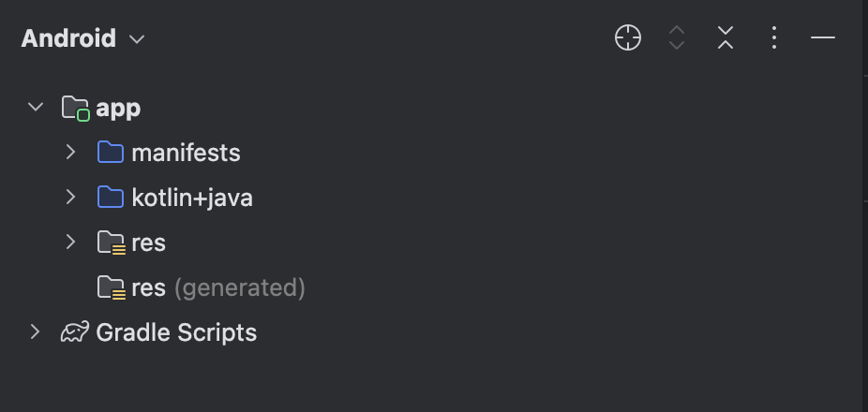Click the Select Opened File crosshair icon
This screenshot has width=868, height=412.
[x=628, y=38]
